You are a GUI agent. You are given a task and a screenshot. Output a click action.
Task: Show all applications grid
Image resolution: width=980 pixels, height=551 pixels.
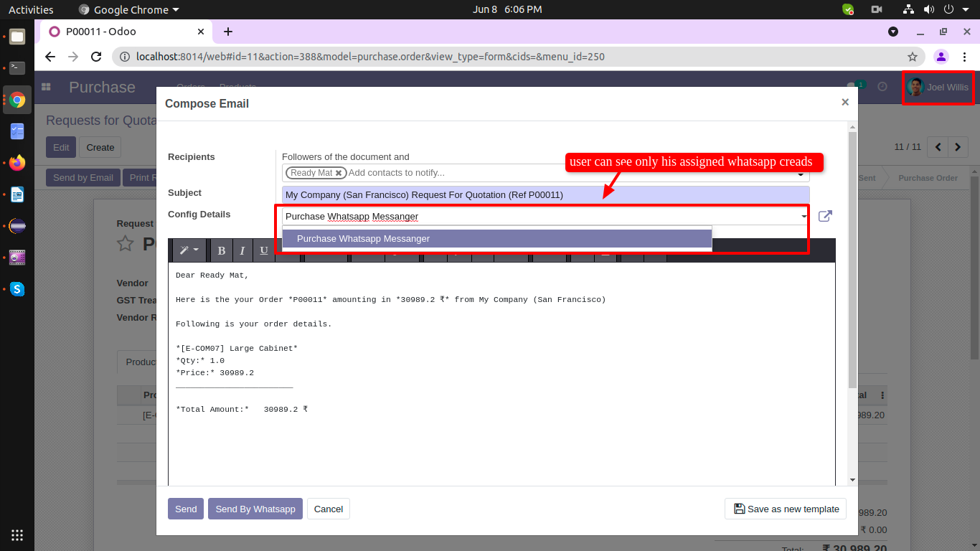tap(17, 534)
